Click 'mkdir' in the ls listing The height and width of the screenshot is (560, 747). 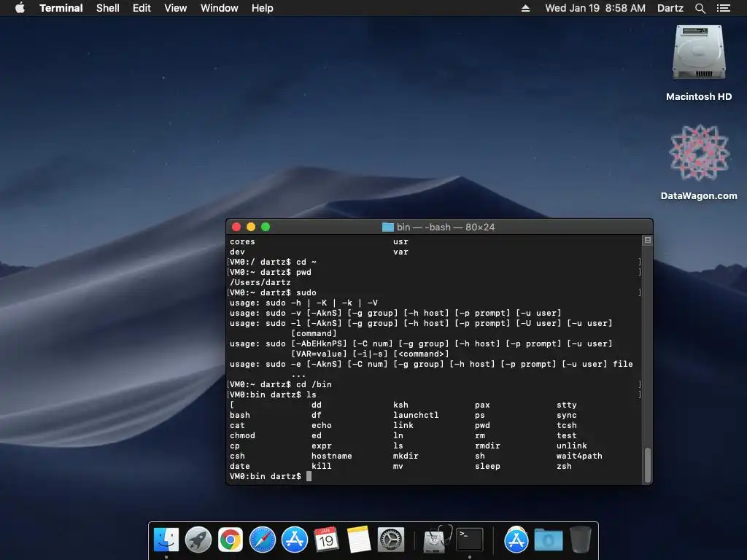[x=406, y=456]
